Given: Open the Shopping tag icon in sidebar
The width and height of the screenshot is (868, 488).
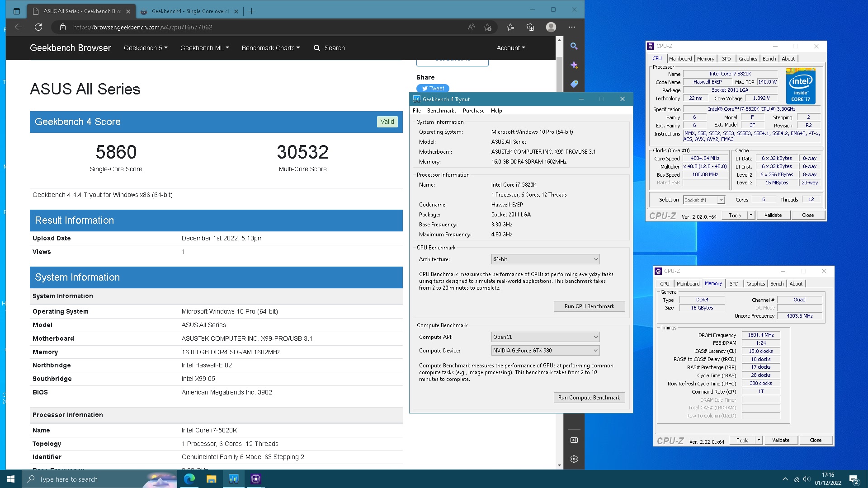Looking at the screenshot, I should click(574, 84).
